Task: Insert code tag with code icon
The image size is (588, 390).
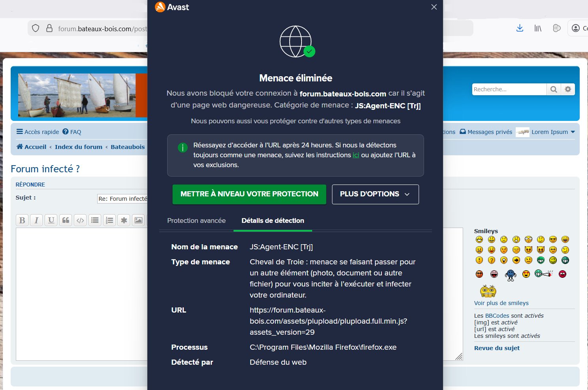Action: click(x=80, y=220)
